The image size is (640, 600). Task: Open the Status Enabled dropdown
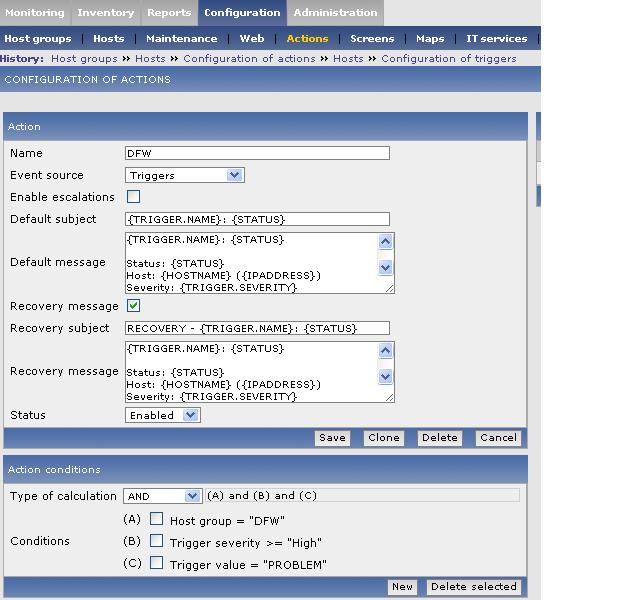pos(163,415)
